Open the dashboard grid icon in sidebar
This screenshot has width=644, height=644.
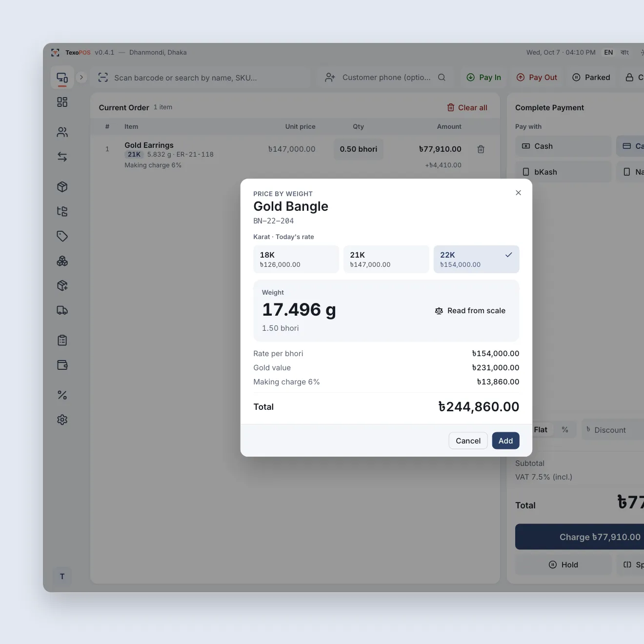[x=62, y=102]
